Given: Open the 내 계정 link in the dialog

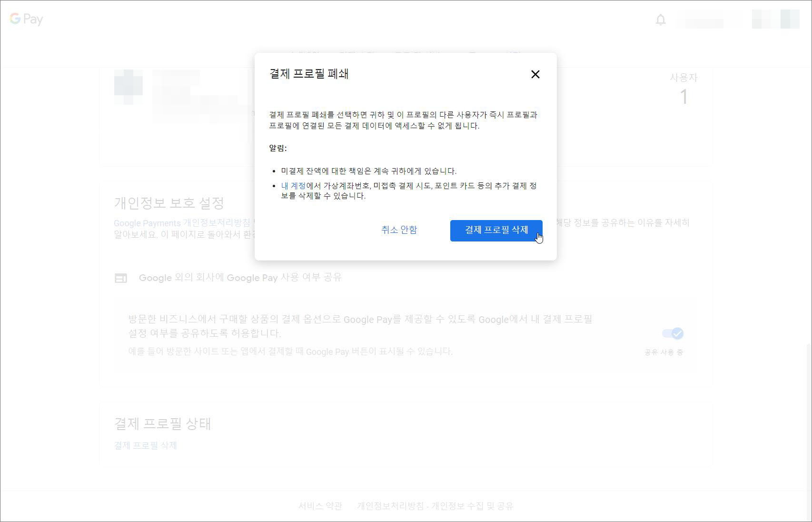Looking at the screenshot, I should click(293, 186).
